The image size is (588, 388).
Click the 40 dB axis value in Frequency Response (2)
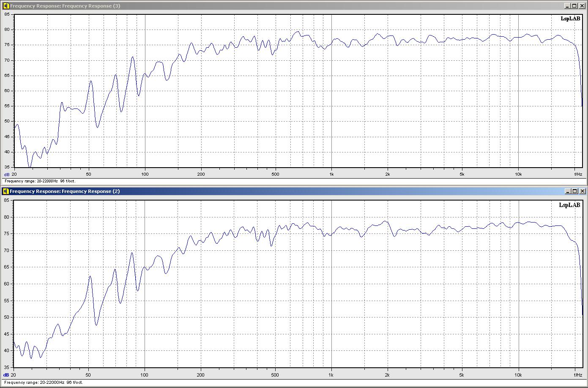(7, 350)
